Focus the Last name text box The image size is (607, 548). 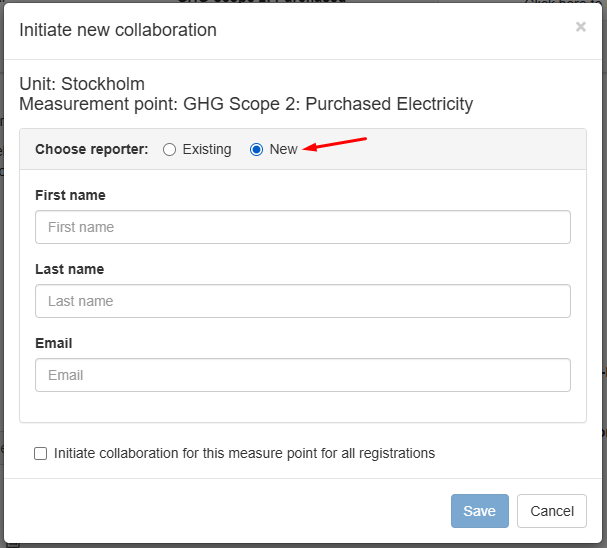pyautogui.click(x=302, y=301)
